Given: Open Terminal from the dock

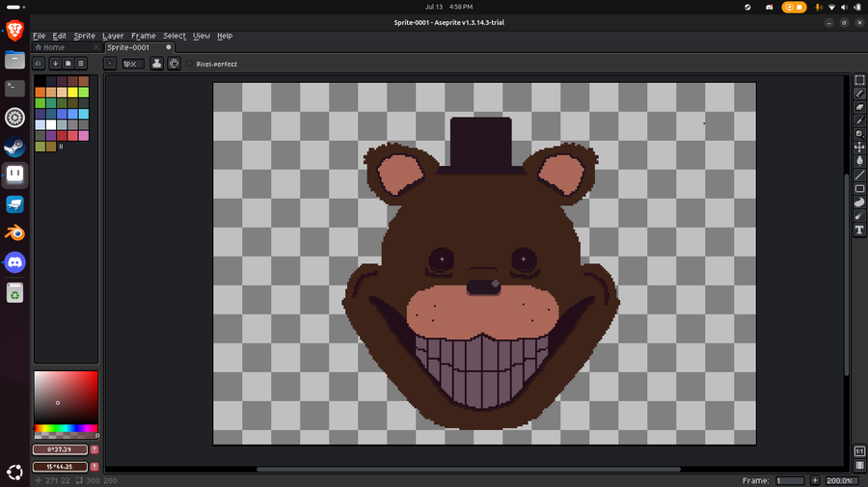Looking at the screenshot, I should [14, 88].
